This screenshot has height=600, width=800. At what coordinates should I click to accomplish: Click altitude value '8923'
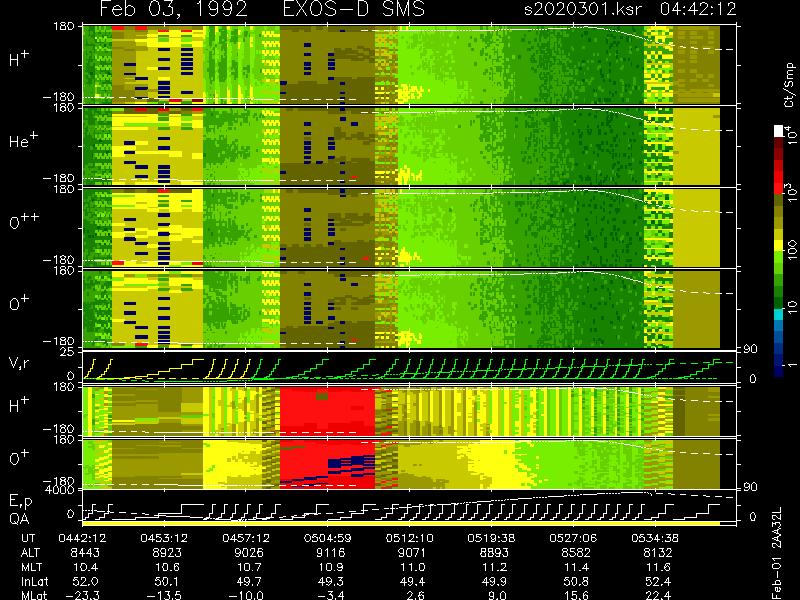[167, 553]
